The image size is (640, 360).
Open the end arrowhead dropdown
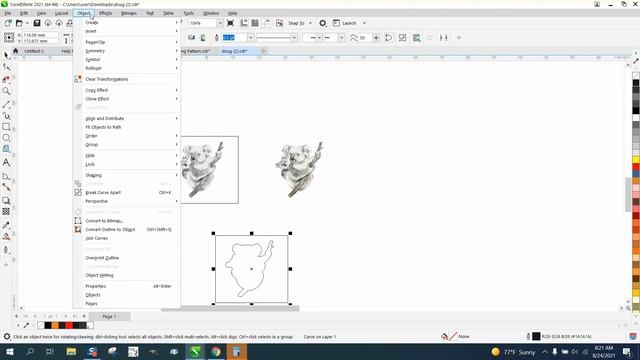tap(341, 38)
